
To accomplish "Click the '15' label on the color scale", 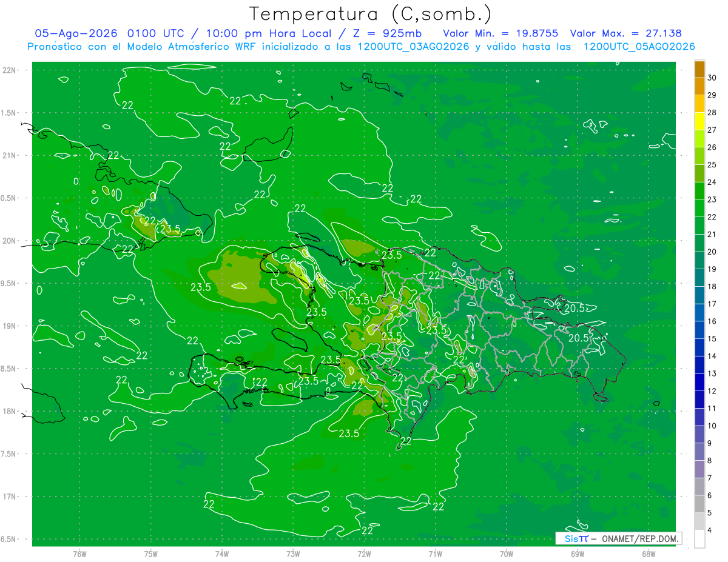I will click(x=712, y=339).
